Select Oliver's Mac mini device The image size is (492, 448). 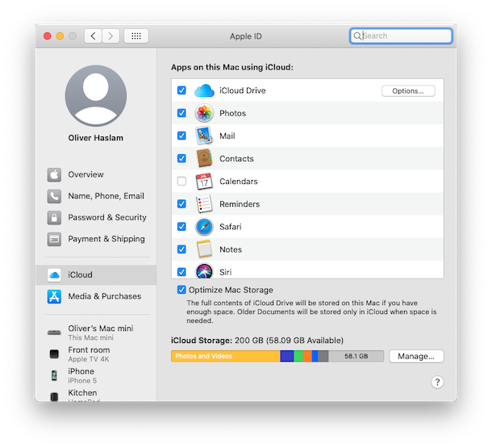tap(100, 332)
